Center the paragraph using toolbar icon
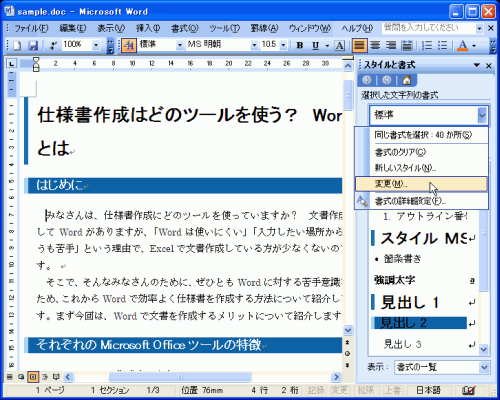This screenshot has width=500, height=400. click(x=376, y=45)
